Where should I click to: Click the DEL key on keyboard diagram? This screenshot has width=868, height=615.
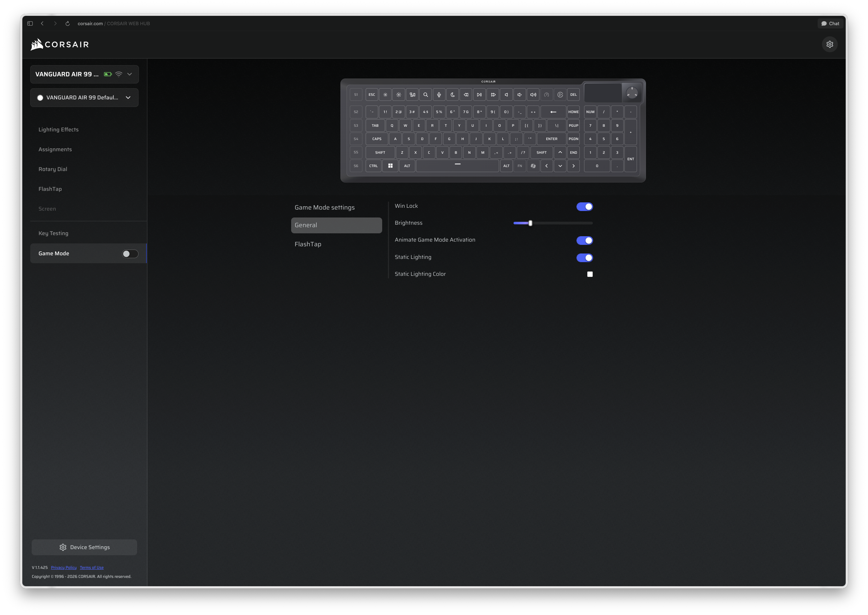573,95
